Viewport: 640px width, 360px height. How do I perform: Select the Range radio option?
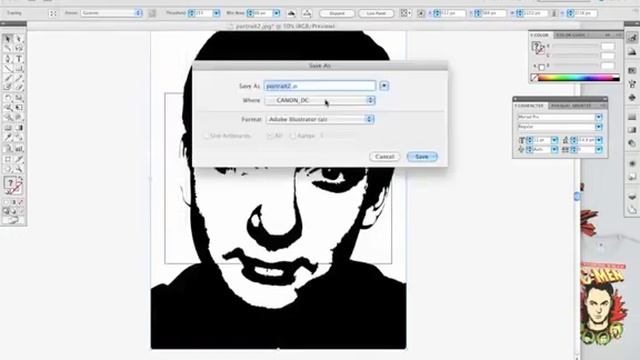[293, 136]
